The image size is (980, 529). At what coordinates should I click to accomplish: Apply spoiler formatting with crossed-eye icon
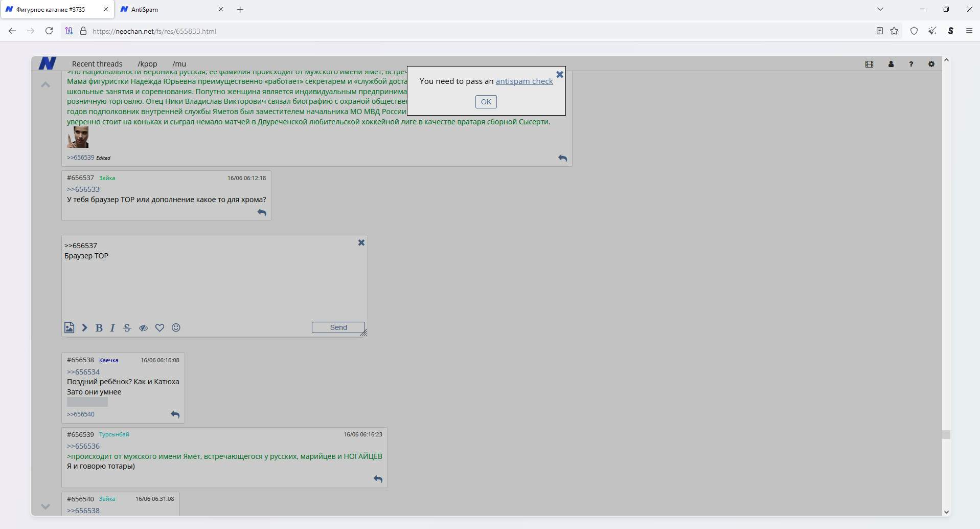(x=143, y=328)
